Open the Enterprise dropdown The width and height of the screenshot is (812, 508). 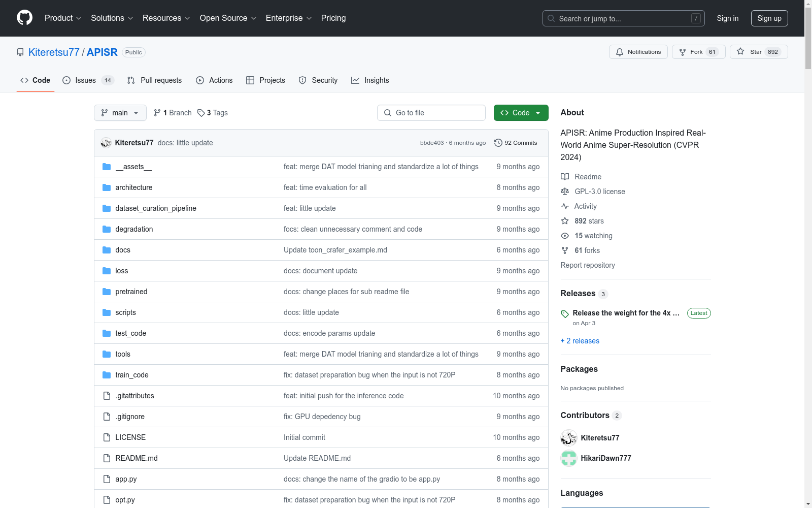289,18
